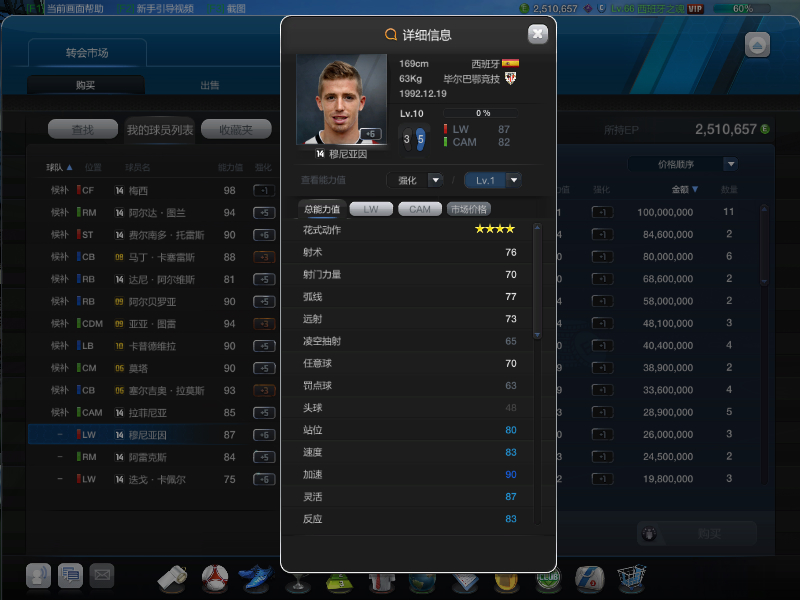Switch to the 市场价格 tab

[469, 209]
